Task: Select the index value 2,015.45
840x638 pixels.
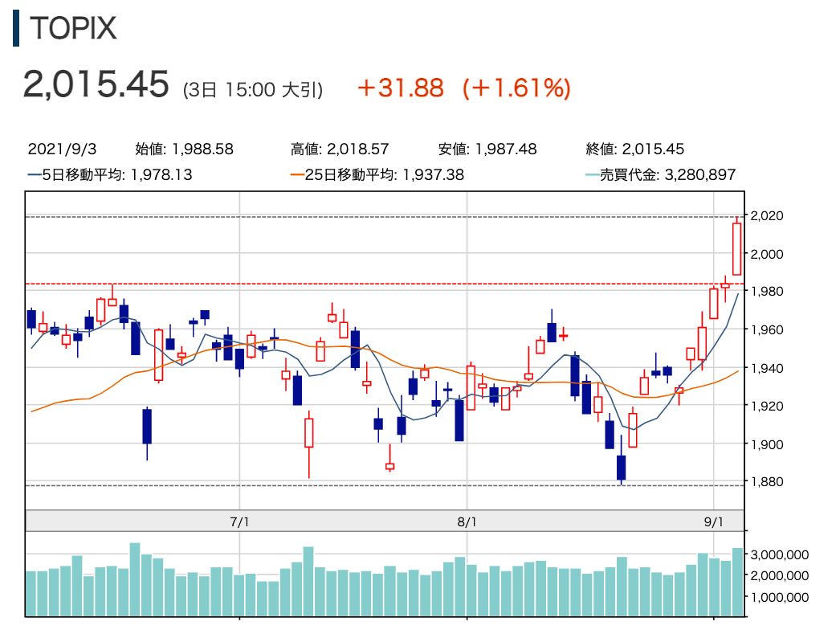Action: click(96, 84)
